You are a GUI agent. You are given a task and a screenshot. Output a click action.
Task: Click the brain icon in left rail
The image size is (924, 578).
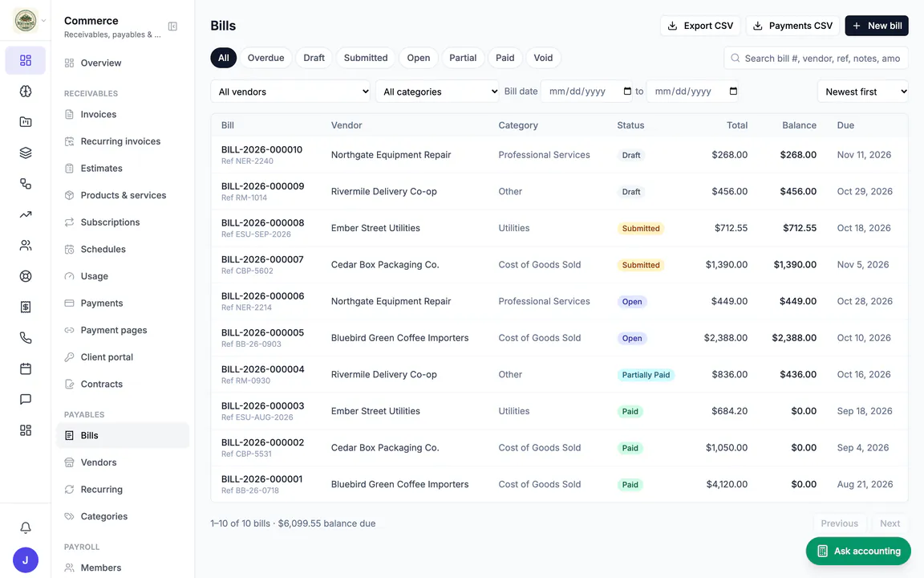[x=26, y=91]
